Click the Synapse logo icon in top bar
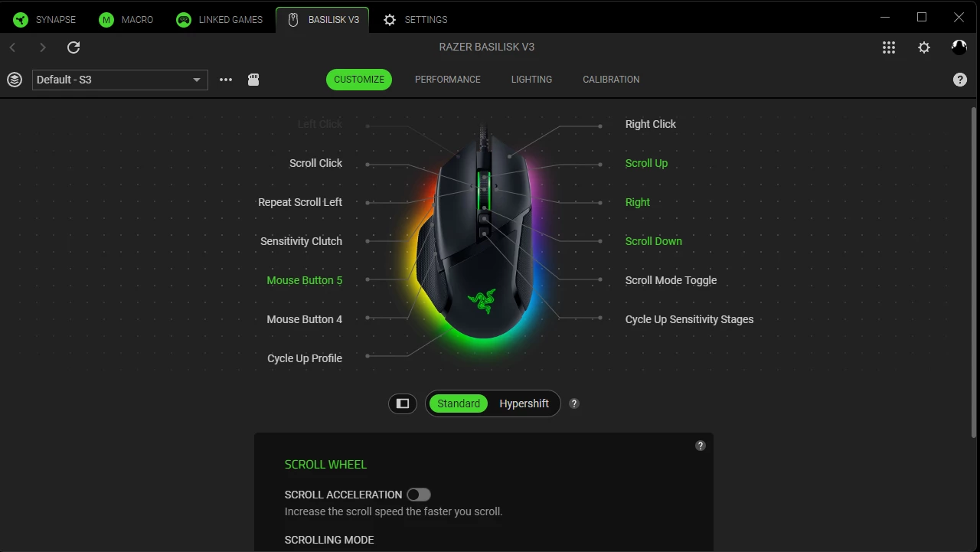 pos(20,20)
